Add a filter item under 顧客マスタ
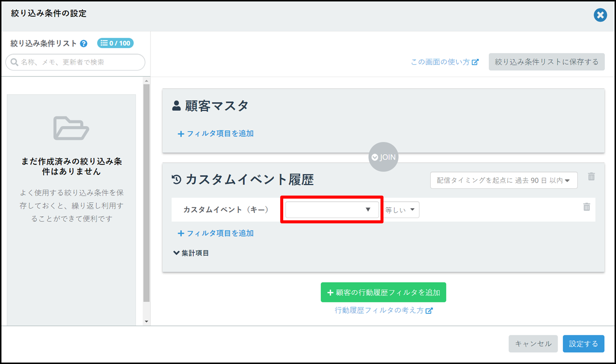This screenshot has height=364, width=616. coord(216,133)
